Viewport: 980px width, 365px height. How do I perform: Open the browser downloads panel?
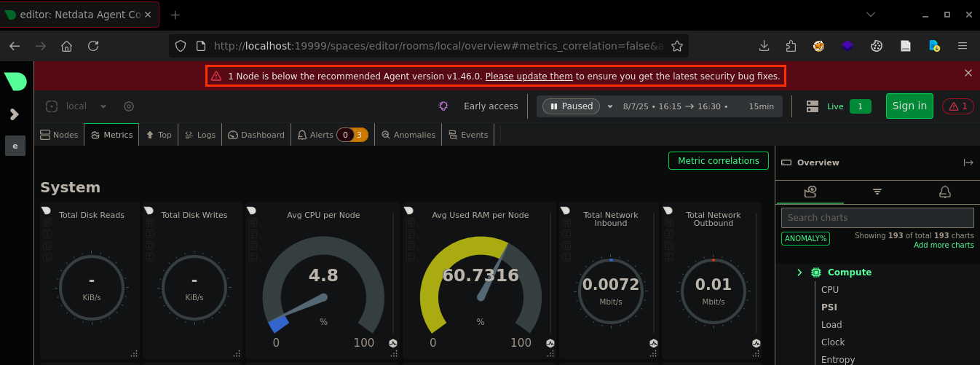point(764,46)
